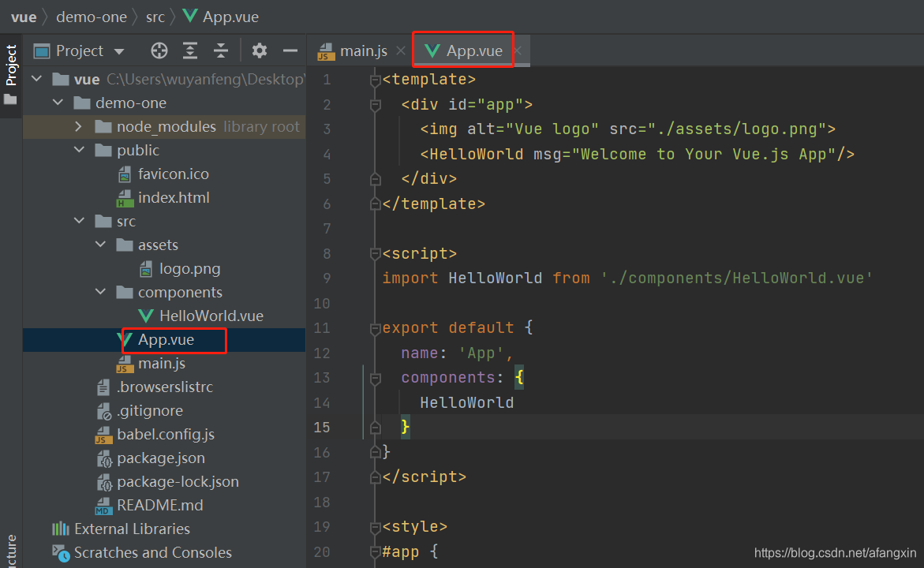Select logo.png file
The height and width of the screenshot is (568, 924).
189,269
